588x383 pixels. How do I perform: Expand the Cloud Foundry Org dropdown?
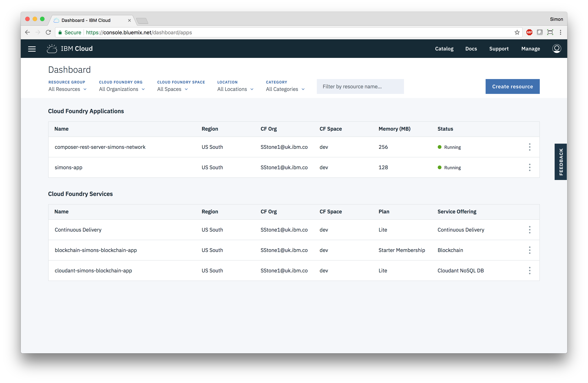(x=121, y=89)
